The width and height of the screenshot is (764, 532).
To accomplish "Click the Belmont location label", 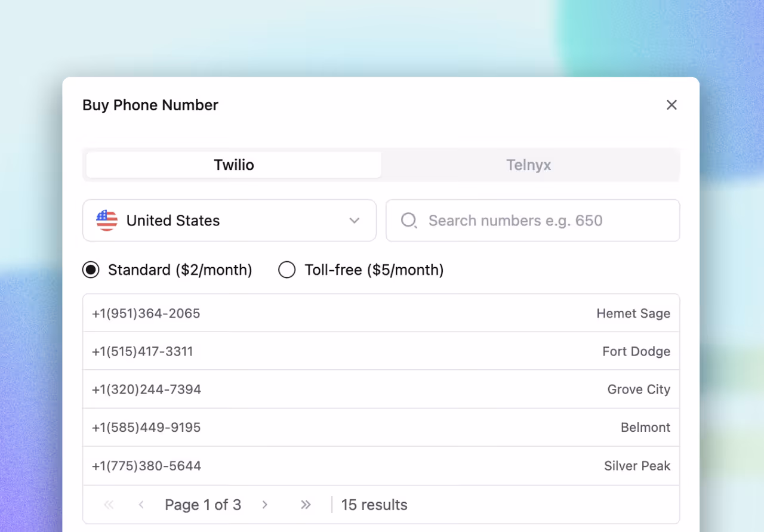I will 646,428.
